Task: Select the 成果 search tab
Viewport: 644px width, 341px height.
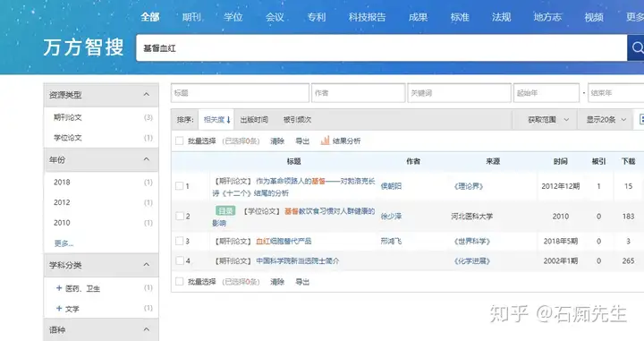Action: 418,17
